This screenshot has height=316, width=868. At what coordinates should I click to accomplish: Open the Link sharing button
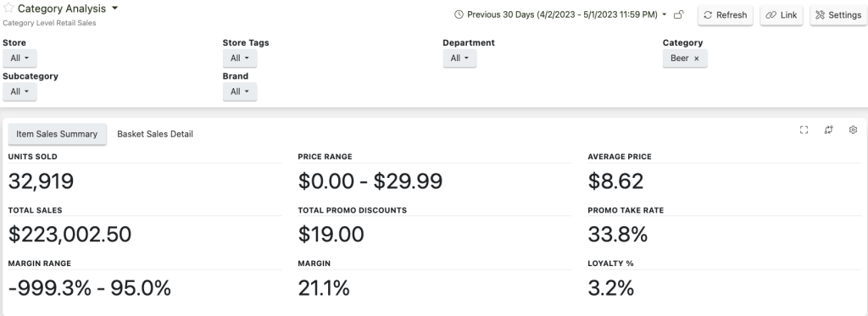point(781,15)
